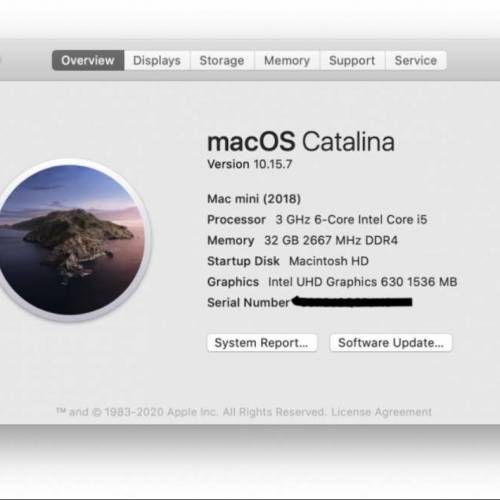Click the 3 GHz 6-Core Intel Core i5 value
Image resolution: width=500 pixels, height=500 pixels.
(x=351, y=220)
